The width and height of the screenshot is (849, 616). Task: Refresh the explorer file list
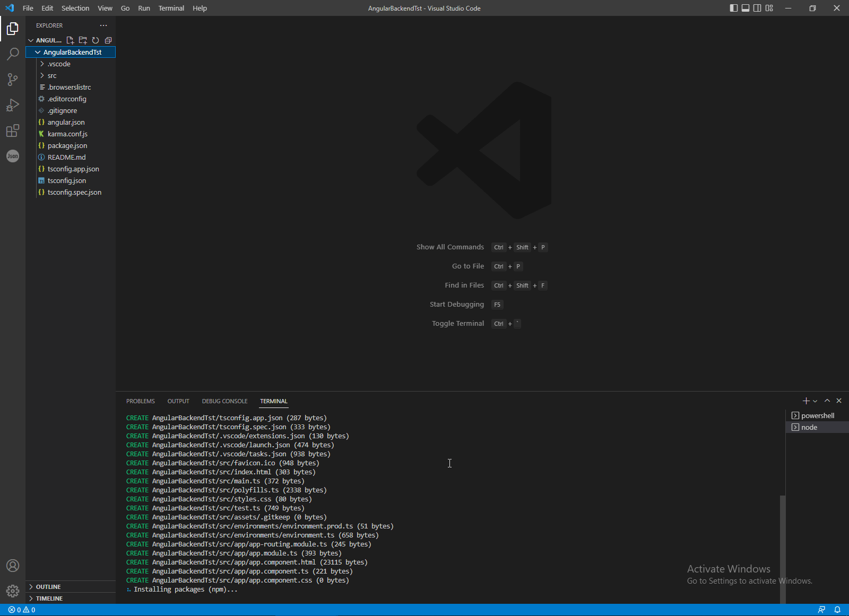click(x=96, y=40)
